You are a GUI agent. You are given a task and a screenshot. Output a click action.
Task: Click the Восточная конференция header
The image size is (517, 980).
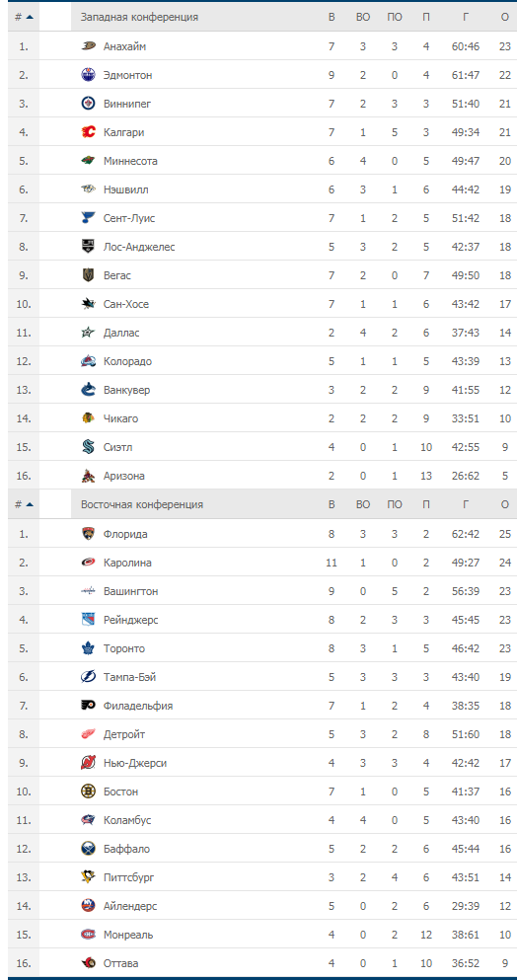[142, 505]
